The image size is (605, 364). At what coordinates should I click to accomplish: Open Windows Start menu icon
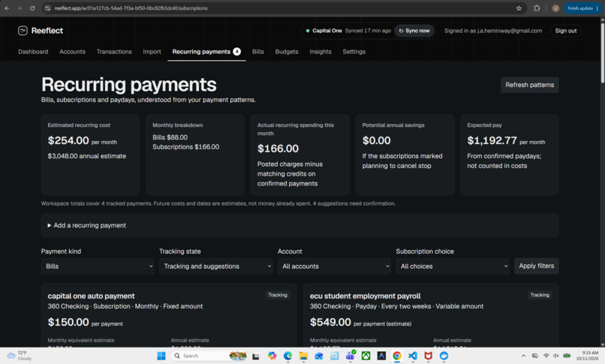point(161,356)
